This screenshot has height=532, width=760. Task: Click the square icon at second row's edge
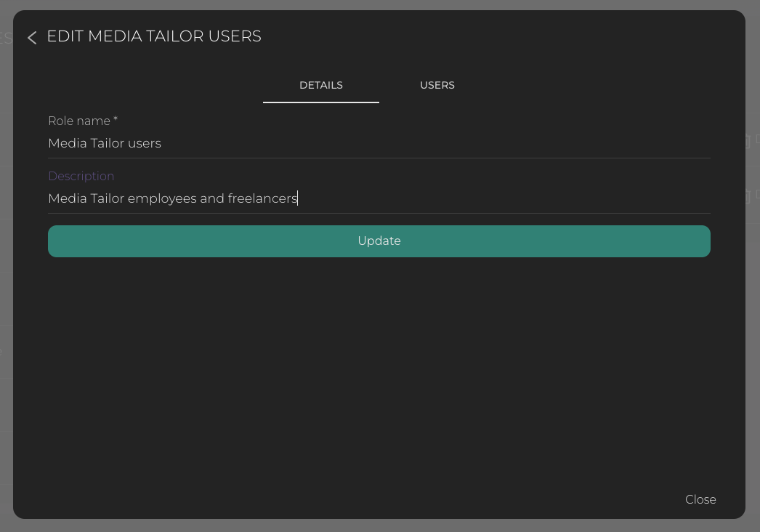757,194
